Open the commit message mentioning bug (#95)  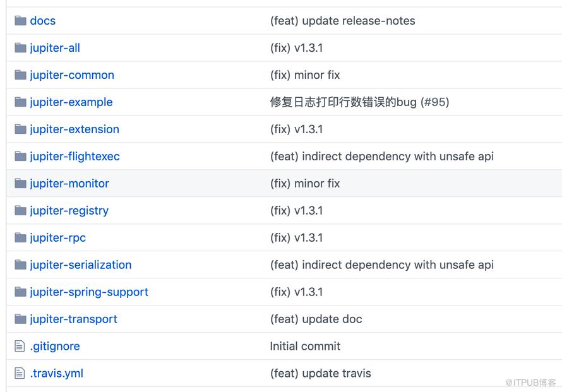tap(359, 102)
